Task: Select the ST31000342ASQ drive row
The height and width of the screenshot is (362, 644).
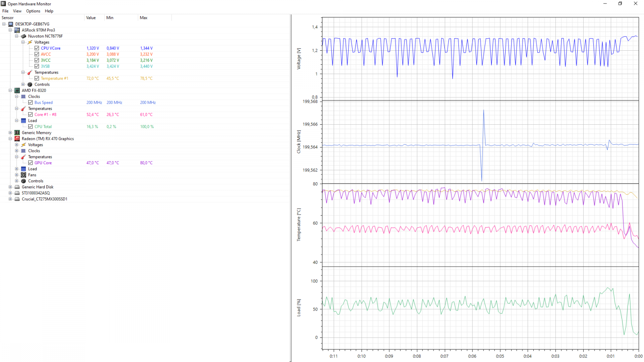Action: click(35, 193)
